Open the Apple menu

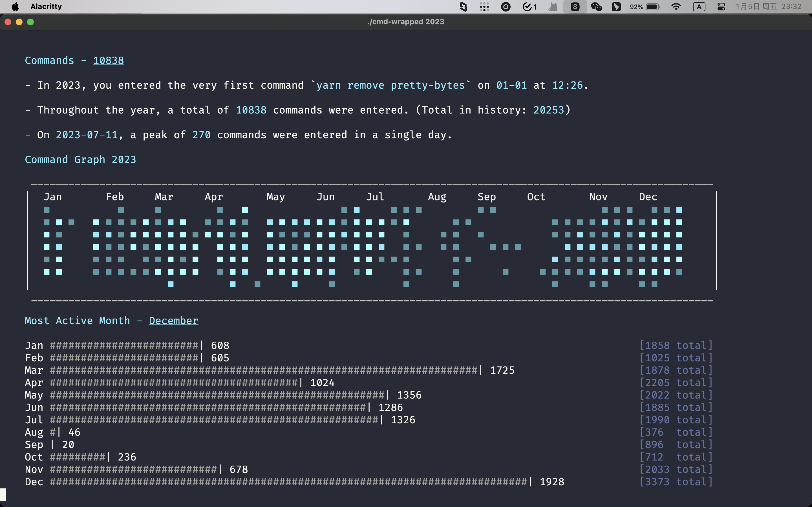coord(15,7)
